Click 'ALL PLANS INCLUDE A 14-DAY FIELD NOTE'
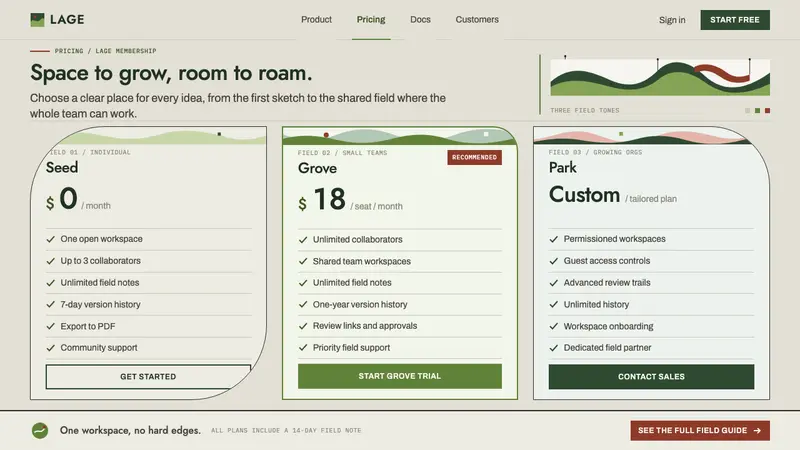The height and width of the screenshot is (450, 800). [286, 431]
